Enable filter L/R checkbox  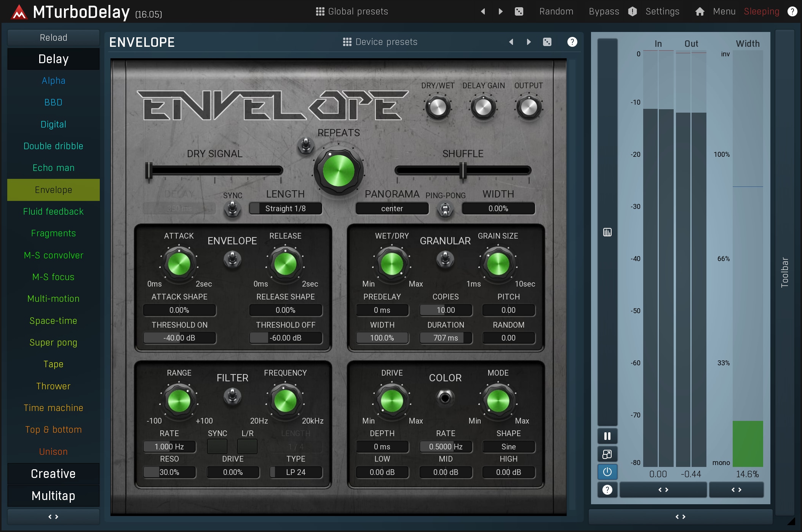click(247, 446)
